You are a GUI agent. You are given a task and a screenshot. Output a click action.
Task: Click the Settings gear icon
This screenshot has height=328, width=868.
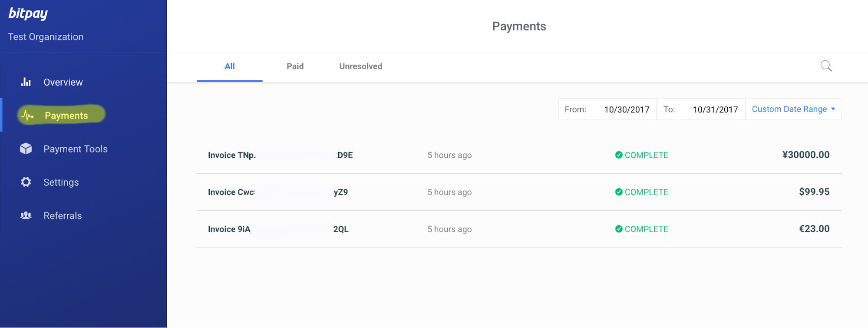tap(26, 182)
